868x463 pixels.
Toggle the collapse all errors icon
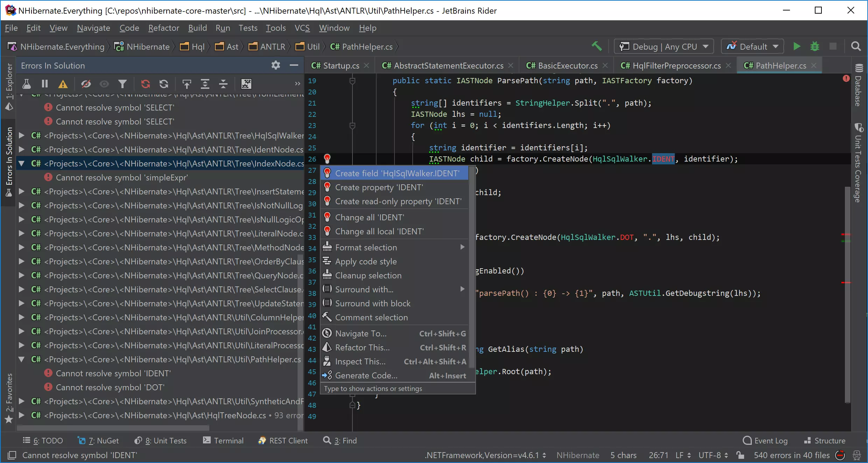223,84
